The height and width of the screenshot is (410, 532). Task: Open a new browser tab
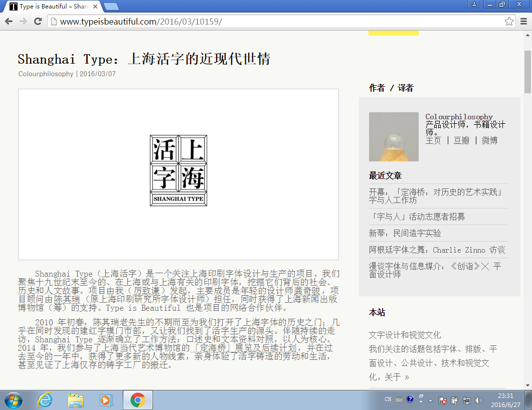[x=111, y=7]
